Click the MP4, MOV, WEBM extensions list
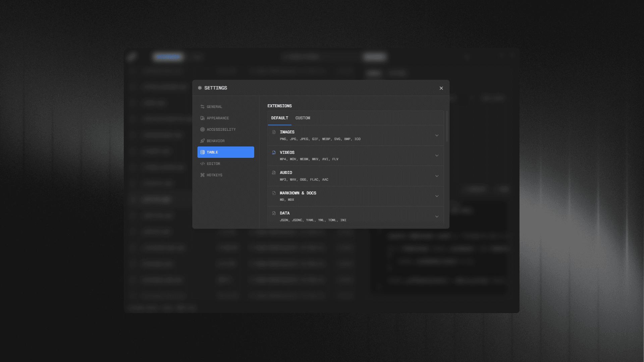The image size is (644, 362). (x=309, y=159)
